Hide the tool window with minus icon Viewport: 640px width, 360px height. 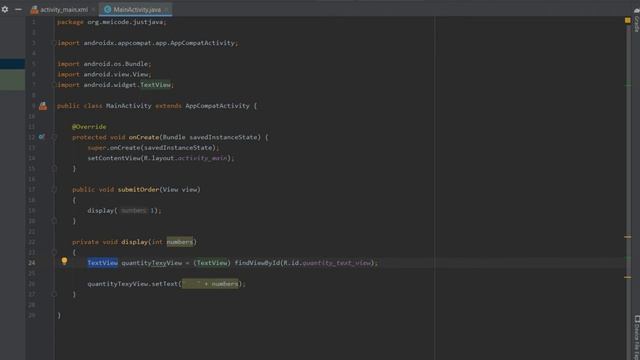18,9
